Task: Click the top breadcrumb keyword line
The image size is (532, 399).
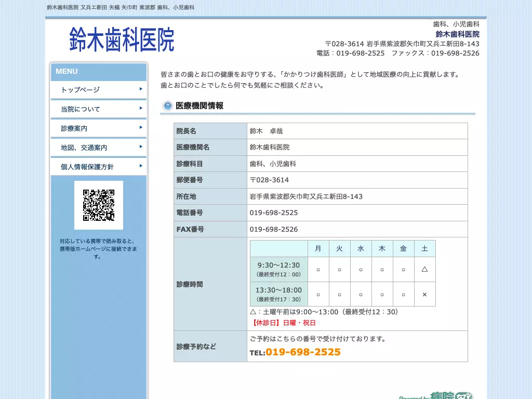Action: pos(121,7)
